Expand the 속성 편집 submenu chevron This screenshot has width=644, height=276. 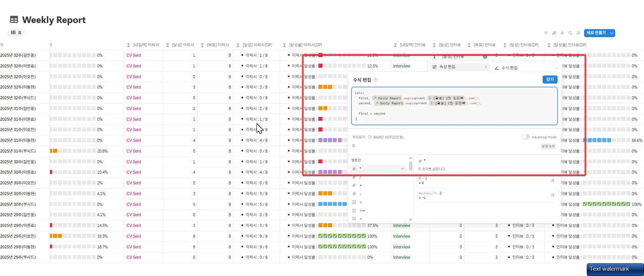[x=486, y=67]
